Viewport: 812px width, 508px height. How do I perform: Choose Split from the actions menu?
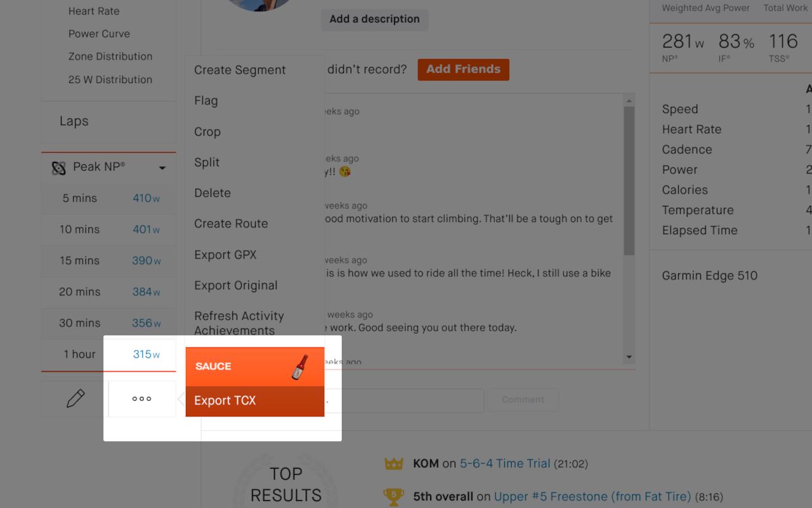pyautogui.click(x=207, y=162)
